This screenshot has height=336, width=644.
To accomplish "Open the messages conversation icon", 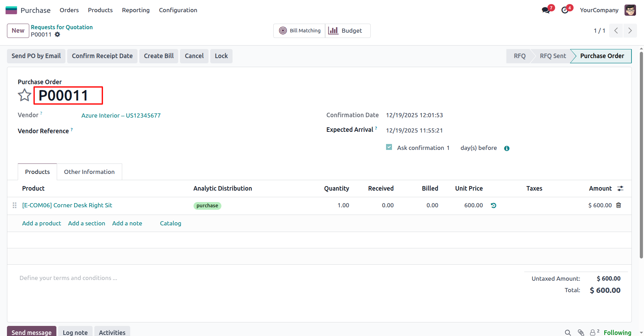I will [x=546, y=10].
